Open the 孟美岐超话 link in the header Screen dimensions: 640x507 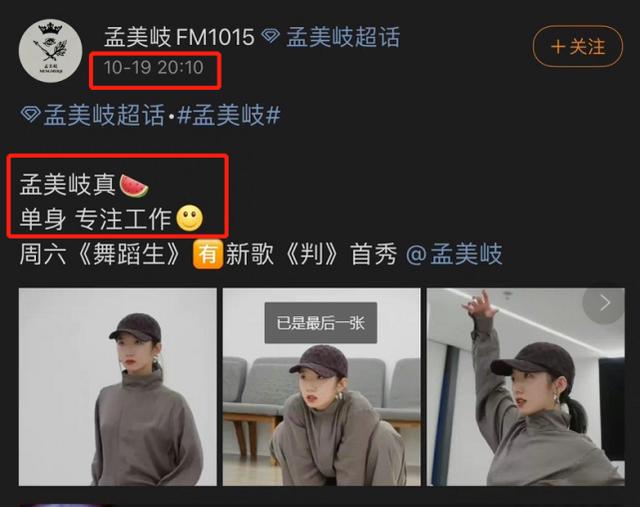[x=343, y=37]
